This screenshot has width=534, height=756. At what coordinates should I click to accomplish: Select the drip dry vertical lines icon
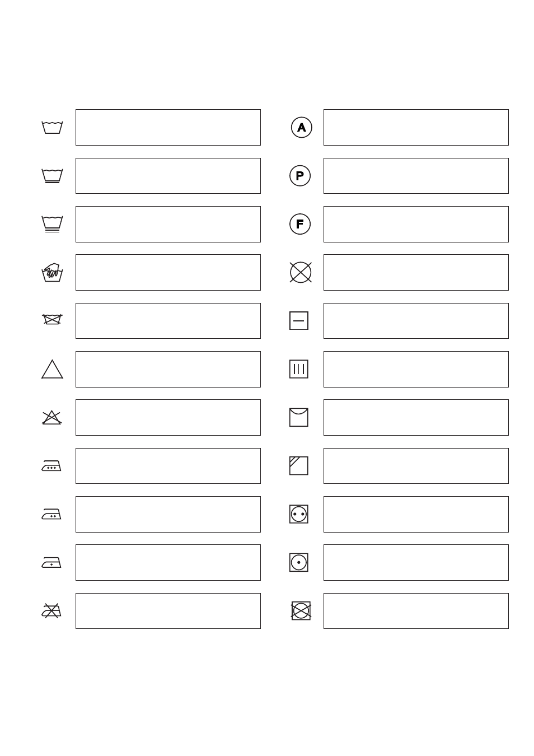[x=299, y=369]
